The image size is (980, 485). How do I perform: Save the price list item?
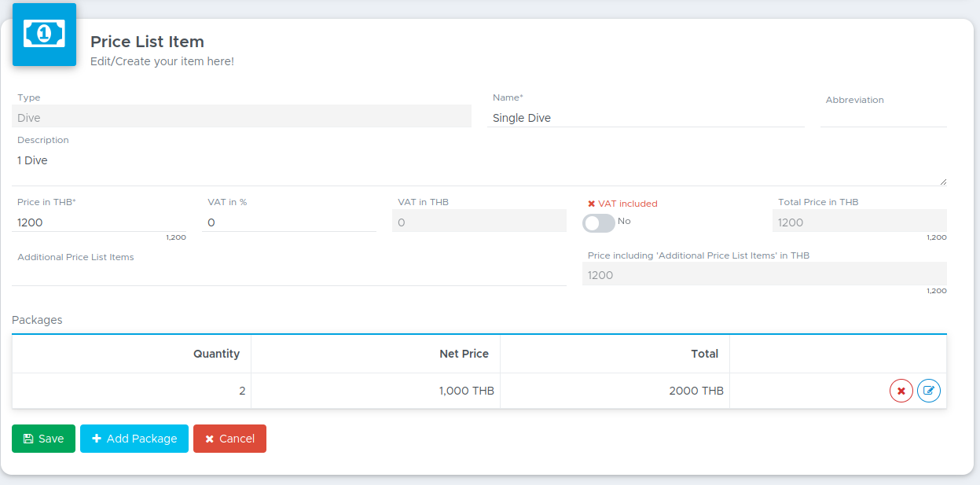pos(43,439)
